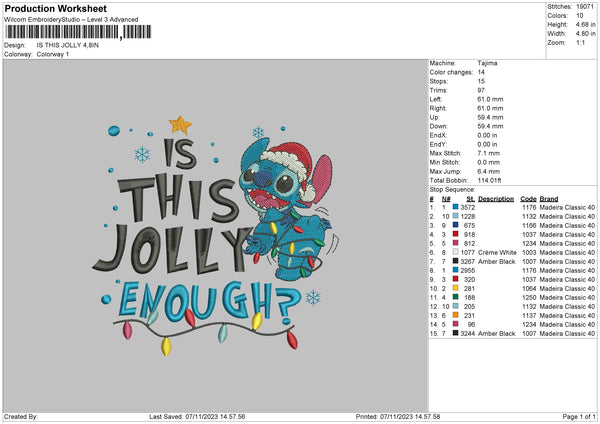Viewport: 600px width, 424px height.
Task: Select the dark blue swatch beside 675
Action: click(x=455, y=225)
